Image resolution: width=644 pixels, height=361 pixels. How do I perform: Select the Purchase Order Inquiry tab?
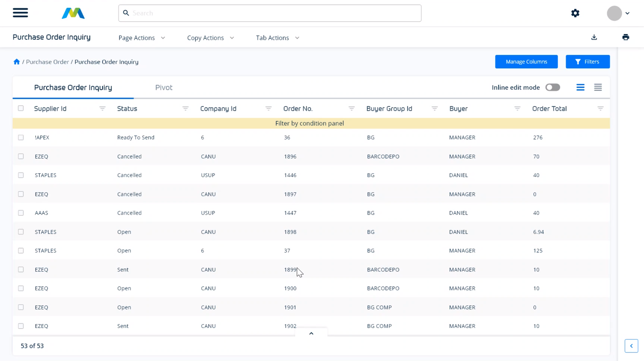(x=73, y=87)
